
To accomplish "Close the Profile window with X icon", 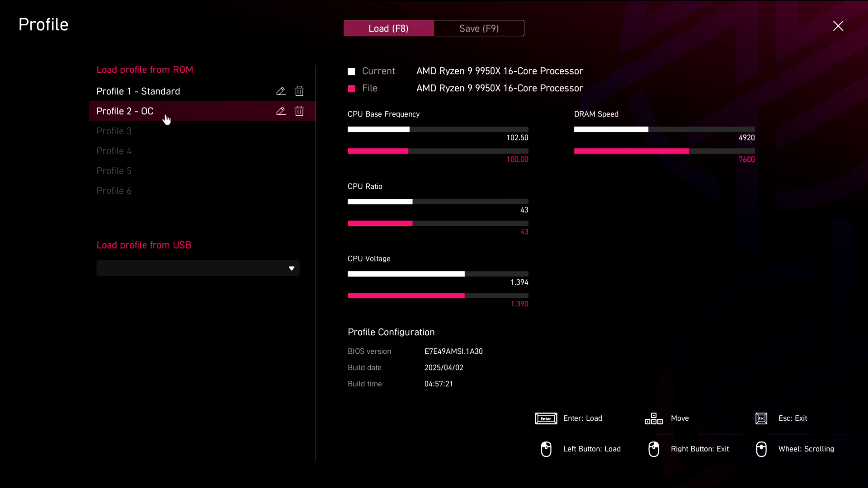I will click(838, 26).
